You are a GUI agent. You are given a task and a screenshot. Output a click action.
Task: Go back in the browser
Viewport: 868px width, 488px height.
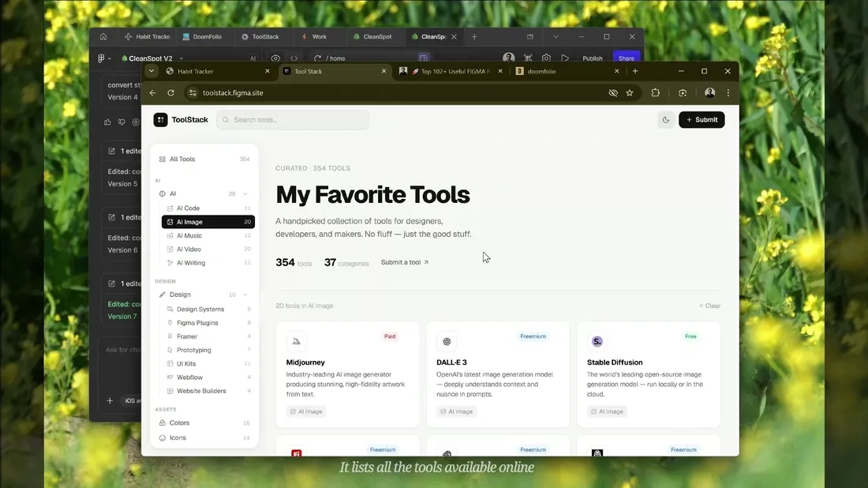click(153, 93)
